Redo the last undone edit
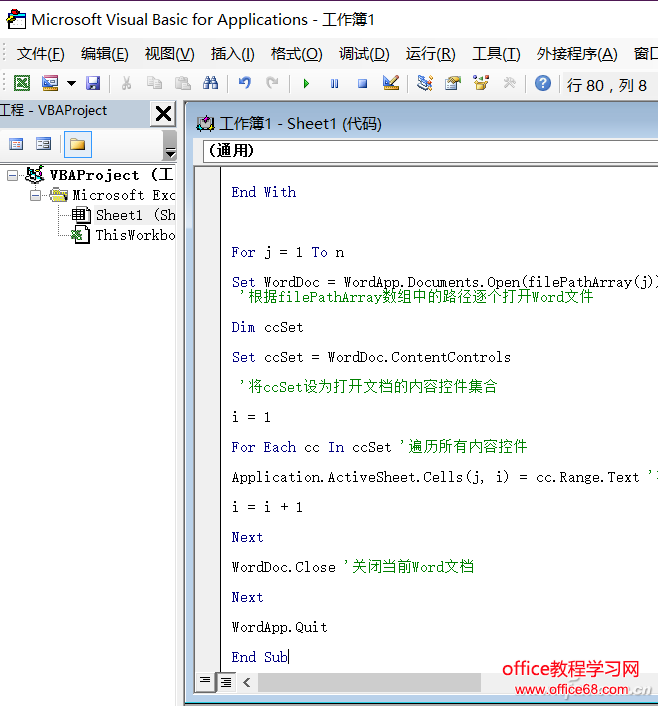Screen dimensions: 658x706 pyautogui.click(x=272, y=83)
